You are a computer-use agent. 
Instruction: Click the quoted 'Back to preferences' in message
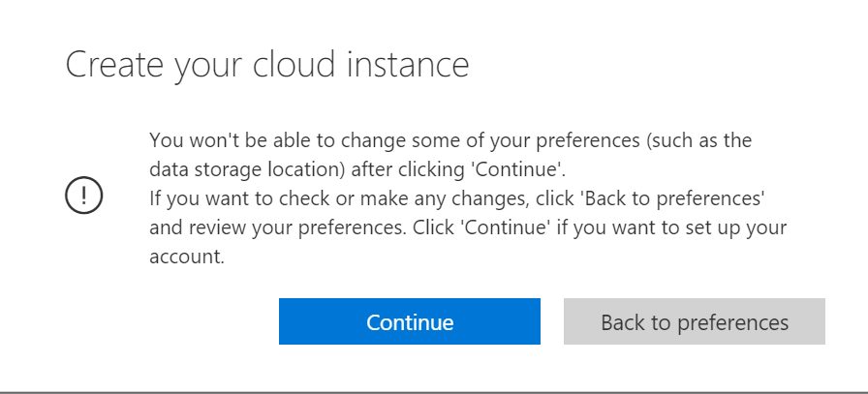pos(671,198)
